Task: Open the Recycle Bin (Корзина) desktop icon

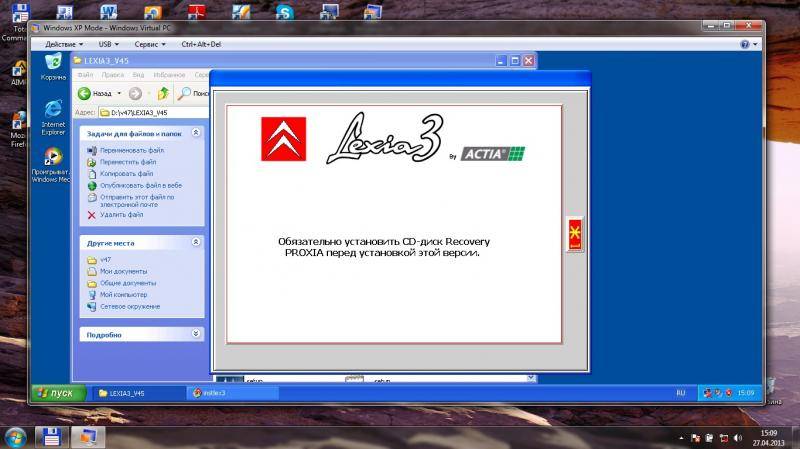Action: 52,65
